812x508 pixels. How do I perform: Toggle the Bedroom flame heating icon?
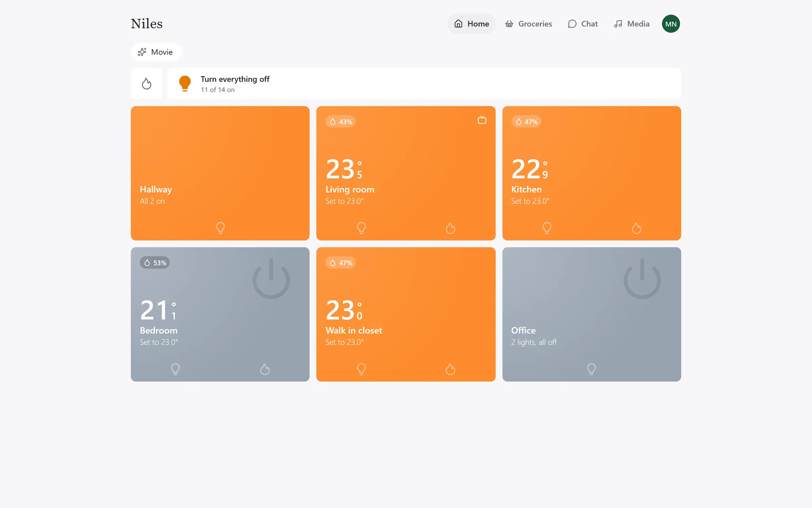pos(265,369)
